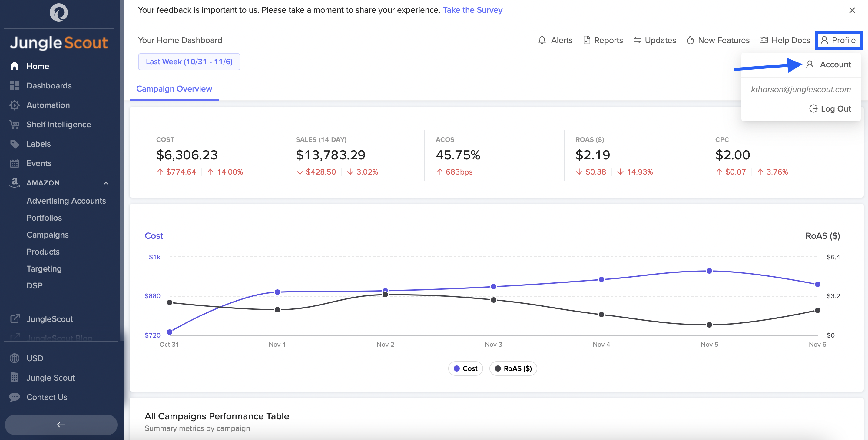The height and width of the screenshot is (440, 868).
Task: Toggle the Cost series legend pill
Action: pos(465,368)
